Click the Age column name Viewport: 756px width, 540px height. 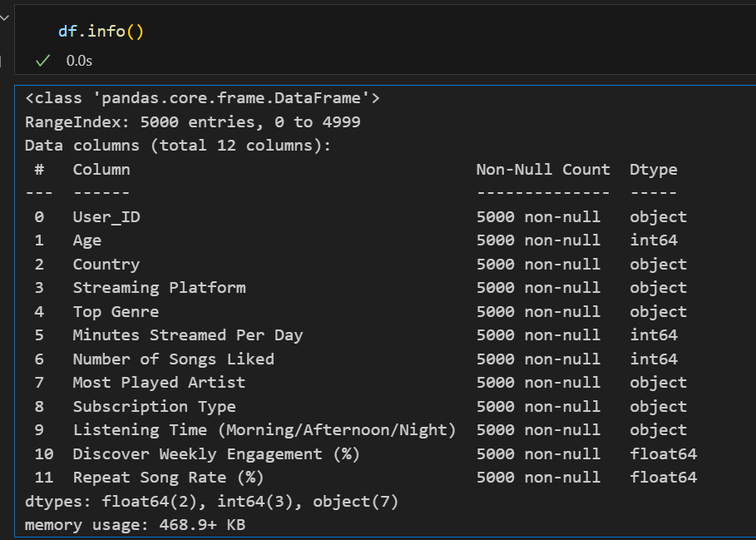click(87, 240)
